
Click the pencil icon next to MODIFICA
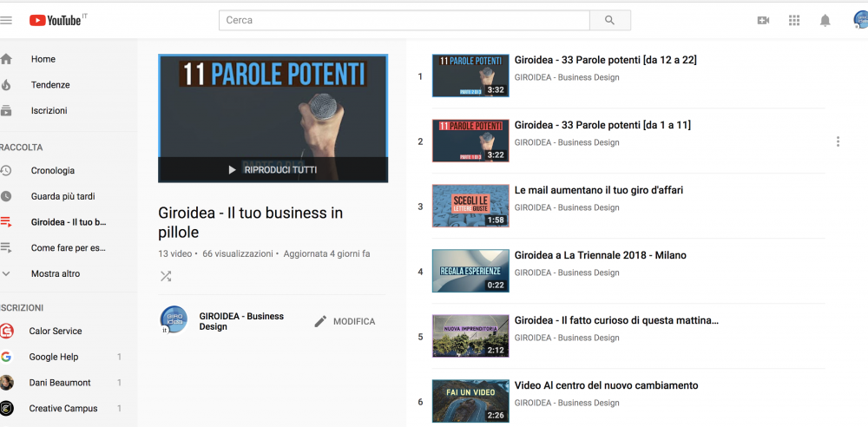coord(320,321)
